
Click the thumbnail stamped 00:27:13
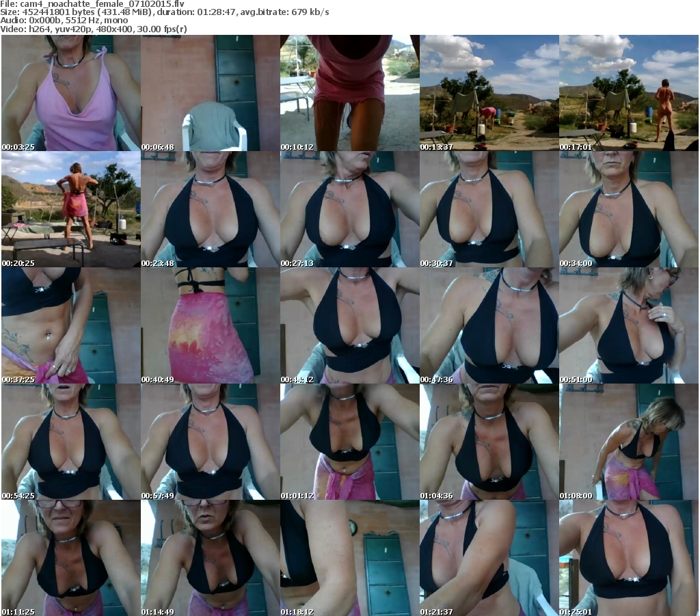pos(349,209)
